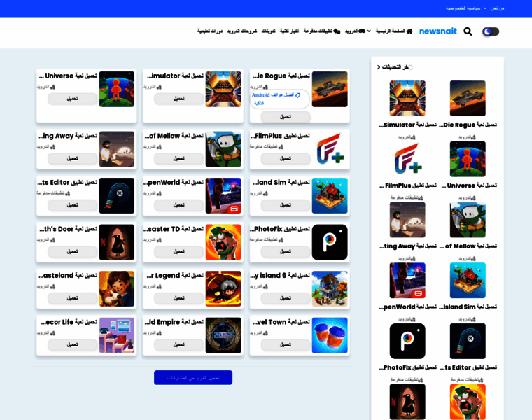532x420 pixels.
Task: Open the land Sim game card icon
Action: [330, 196]
